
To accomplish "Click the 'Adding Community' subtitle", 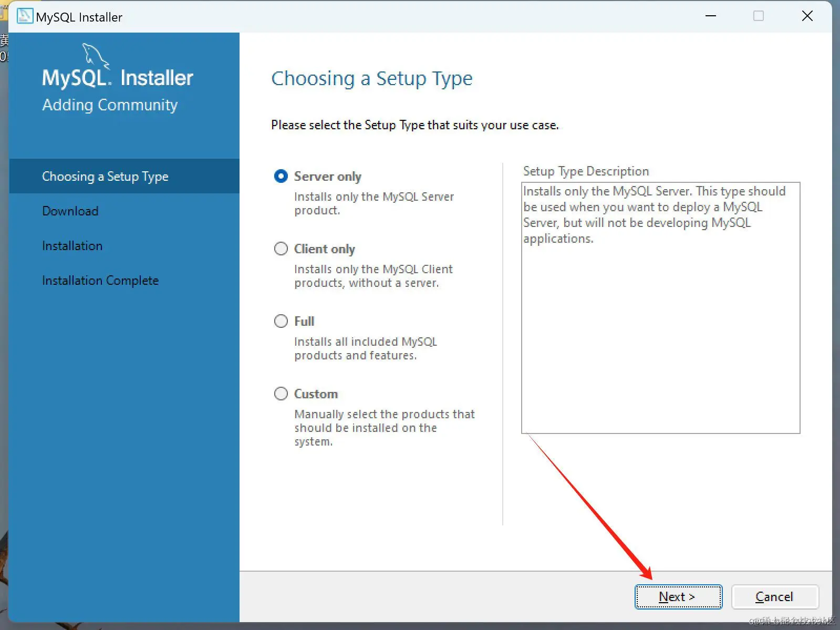I will pyautogui.click(x=110, y=105).
